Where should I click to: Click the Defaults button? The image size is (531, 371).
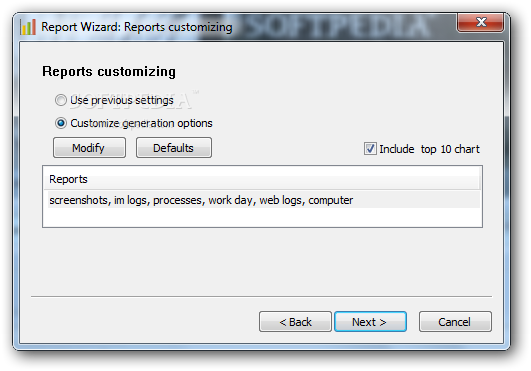pos(174,148)
